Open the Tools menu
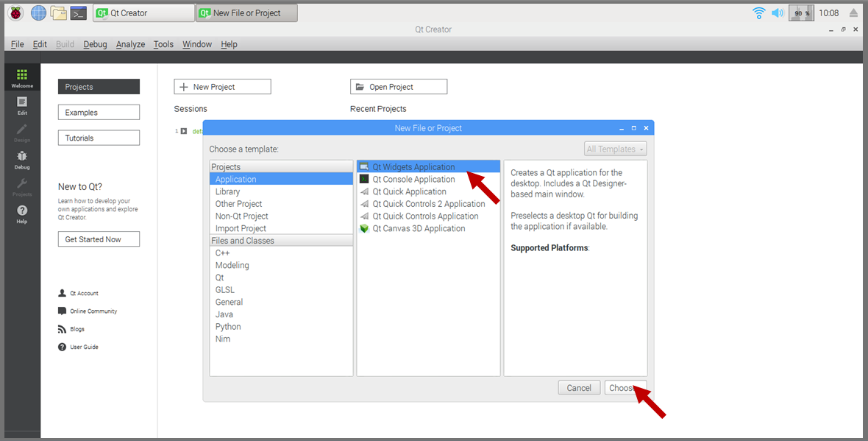Screen dimensions: 868x441 (x=163, y=44)
